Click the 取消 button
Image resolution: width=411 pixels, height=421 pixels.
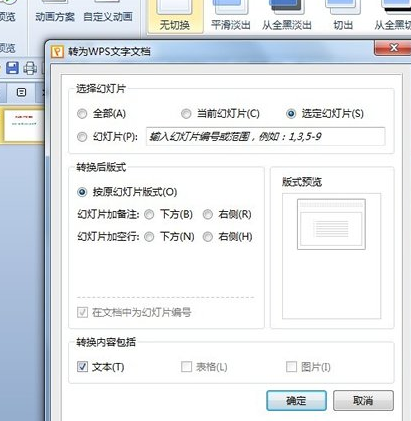point(363,400)
